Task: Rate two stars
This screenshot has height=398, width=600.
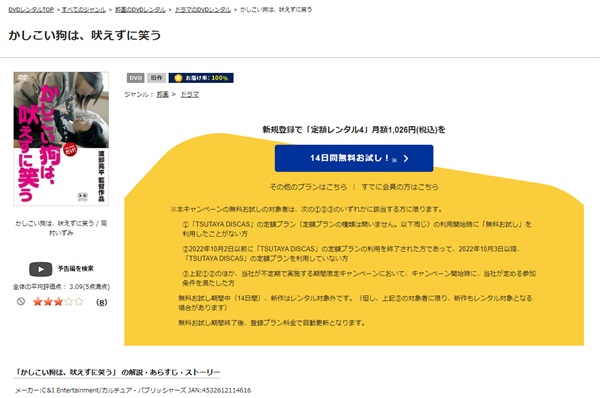Action: click(x=48, y=302)
